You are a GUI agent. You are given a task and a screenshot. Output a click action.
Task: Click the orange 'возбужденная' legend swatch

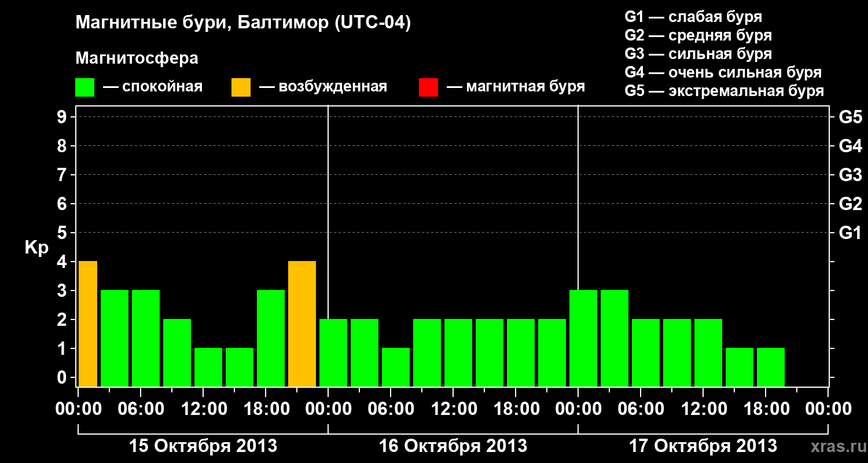coord(241,87)
